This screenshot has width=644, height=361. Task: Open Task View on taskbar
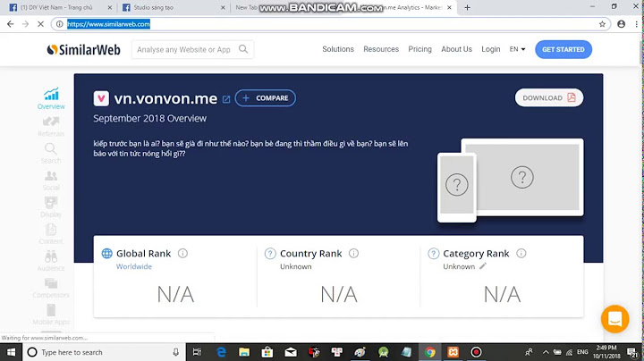click(197, 352)
